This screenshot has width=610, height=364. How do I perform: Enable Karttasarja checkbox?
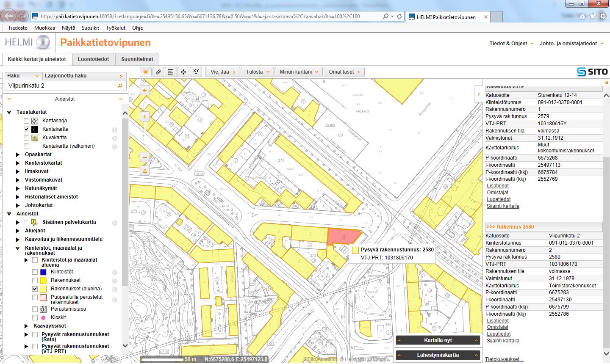[x=27, y=121]
